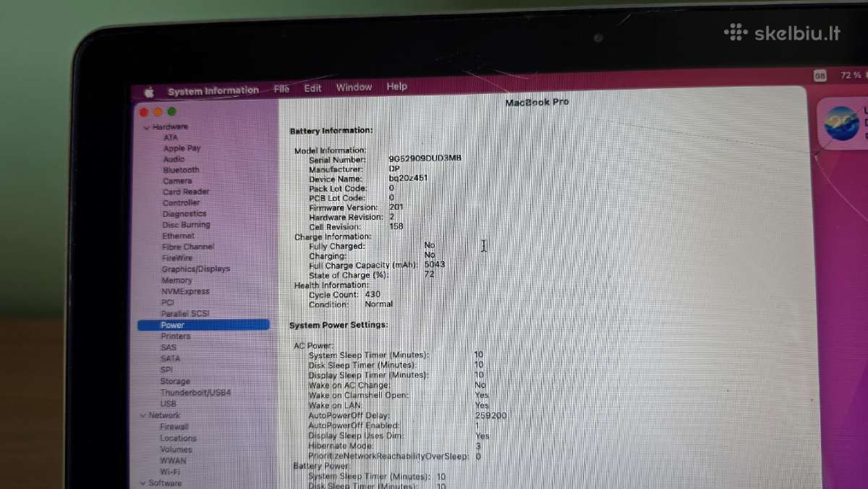
Task: Collapse the Hardware section
Action: tap(147, 127)
